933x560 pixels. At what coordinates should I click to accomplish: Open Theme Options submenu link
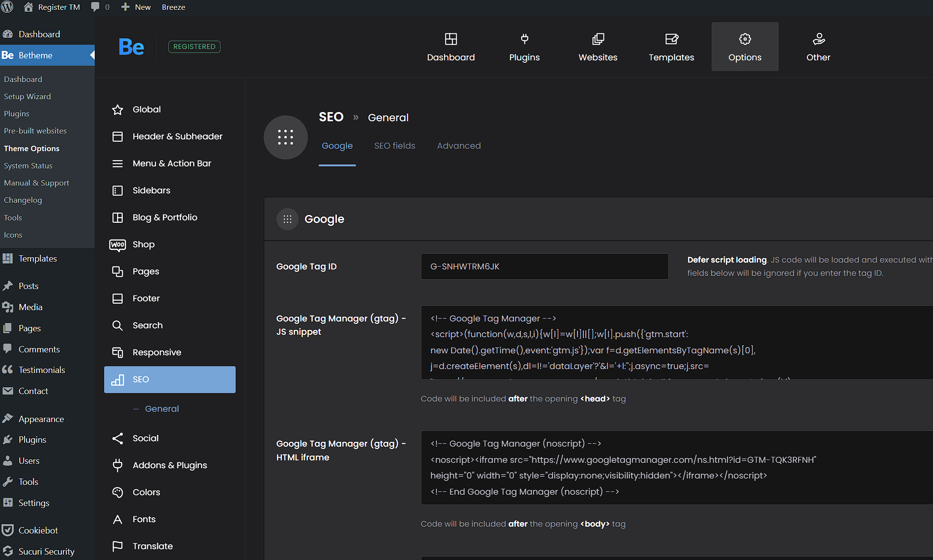31,149
